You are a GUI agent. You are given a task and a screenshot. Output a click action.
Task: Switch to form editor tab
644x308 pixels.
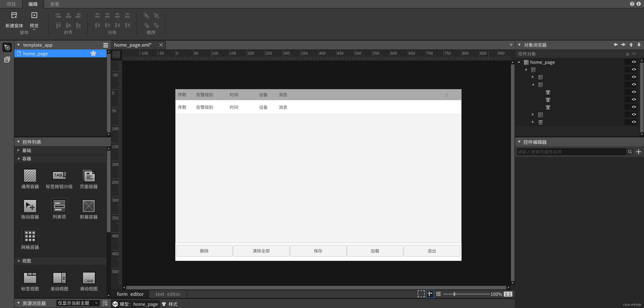tap(130, 294)
